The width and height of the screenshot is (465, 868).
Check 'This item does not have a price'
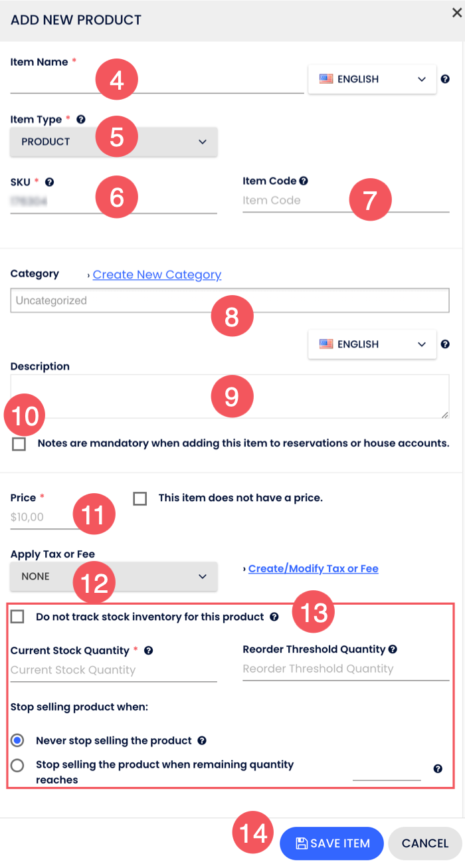click(139, 498)
